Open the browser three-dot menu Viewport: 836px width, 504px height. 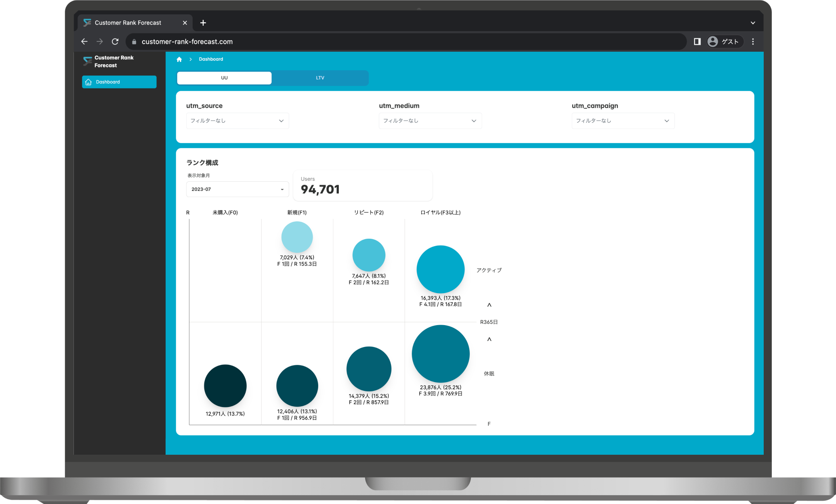pyautogui.click(x=753, y=42)
